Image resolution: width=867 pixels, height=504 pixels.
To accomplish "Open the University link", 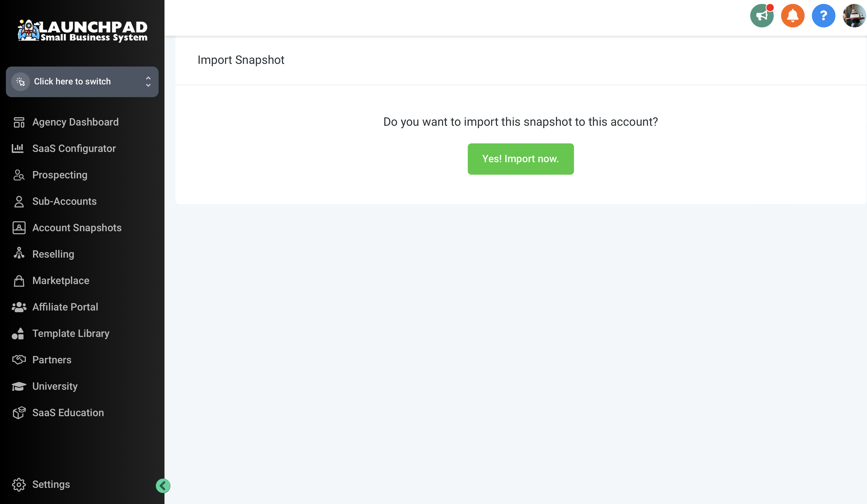I will click(x=55, y=386).
